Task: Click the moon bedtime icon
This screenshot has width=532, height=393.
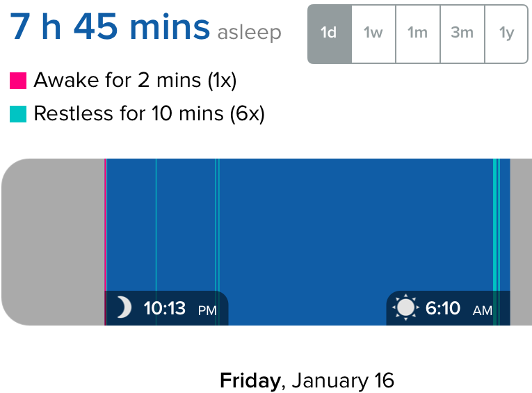Action: tap(123, 307)
